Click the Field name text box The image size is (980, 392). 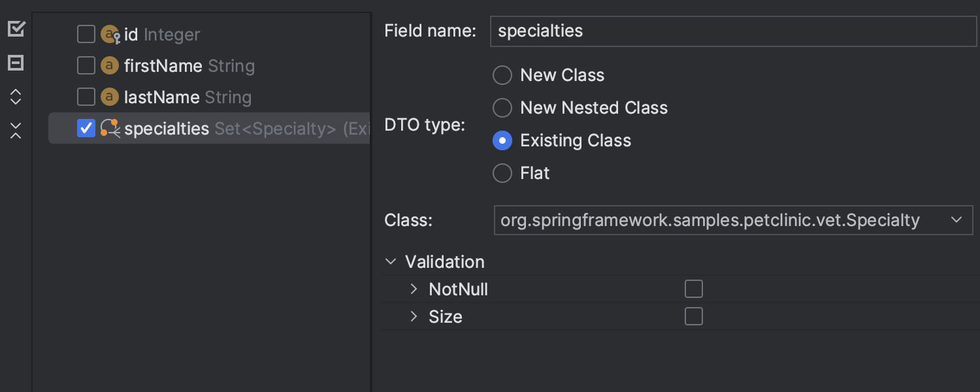coord(733,31)
